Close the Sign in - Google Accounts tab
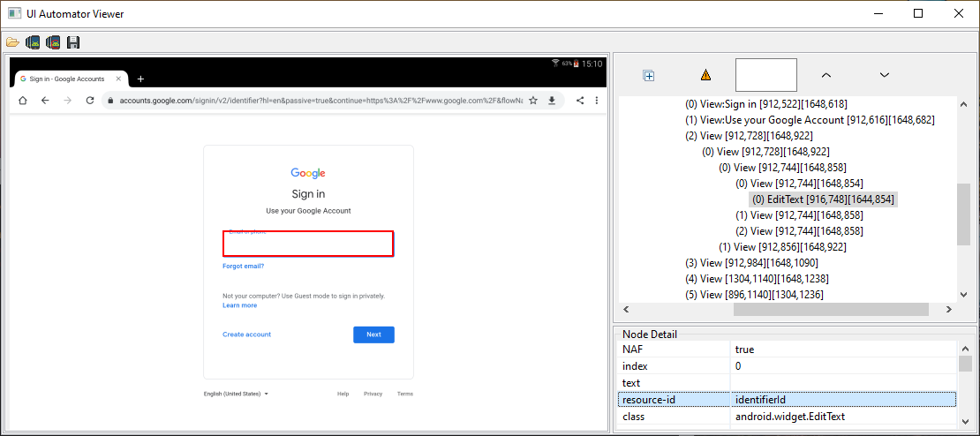The width and height of the screenshot is (980, 436). (x=119, y=79)
